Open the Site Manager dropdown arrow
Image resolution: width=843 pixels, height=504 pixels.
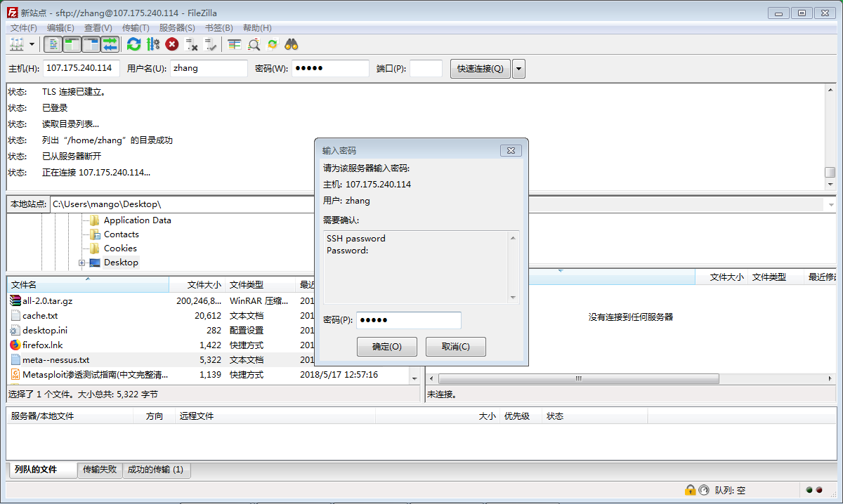click(x=32, y=44)
